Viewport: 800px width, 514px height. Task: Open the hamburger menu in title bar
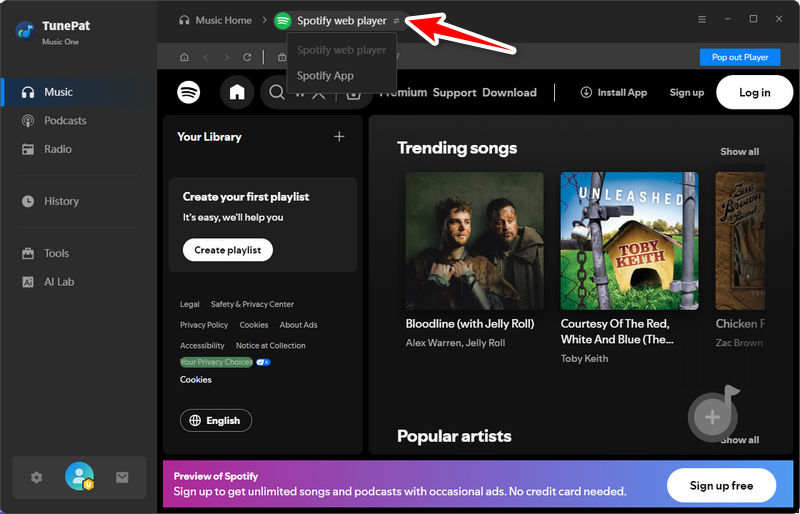(x=702, y=19)
